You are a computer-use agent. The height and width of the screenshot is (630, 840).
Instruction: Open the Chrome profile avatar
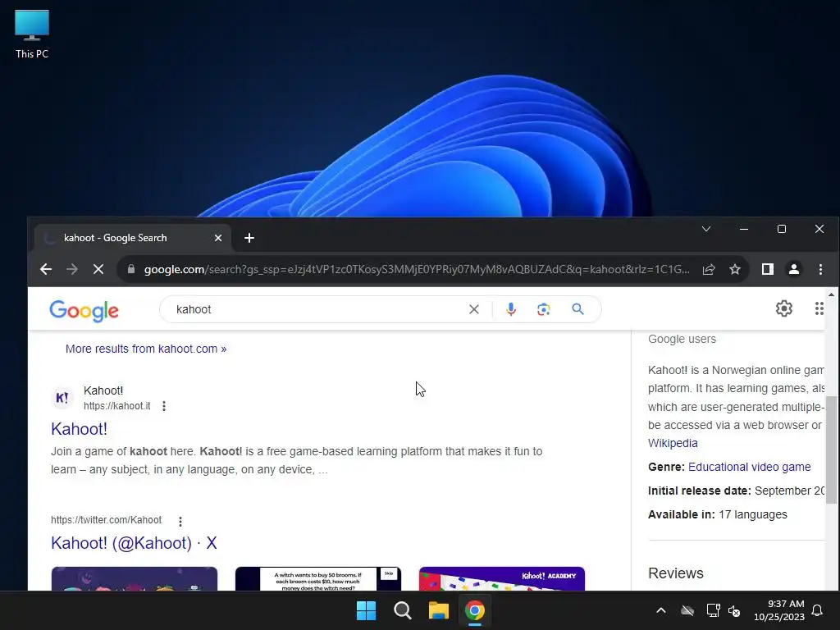coord(794,269)
